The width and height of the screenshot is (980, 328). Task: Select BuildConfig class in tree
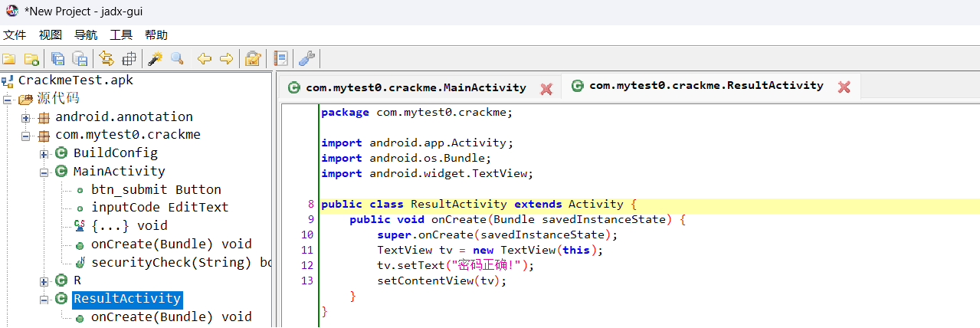[x=115, y=153]
